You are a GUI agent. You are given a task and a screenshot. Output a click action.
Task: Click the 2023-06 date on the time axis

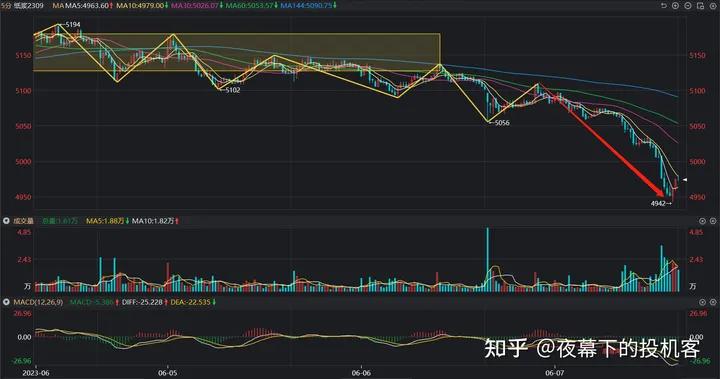[36, 373]
